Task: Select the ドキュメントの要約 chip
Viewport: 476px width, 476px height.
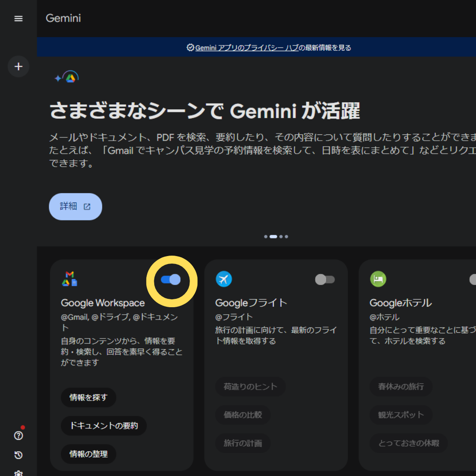Action: (x=104, y=426)
